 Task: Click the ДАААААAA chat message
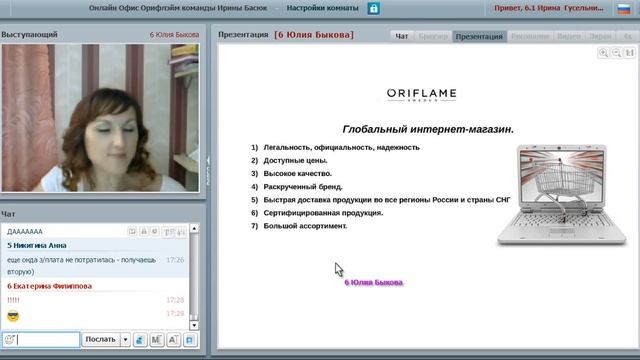25,231
